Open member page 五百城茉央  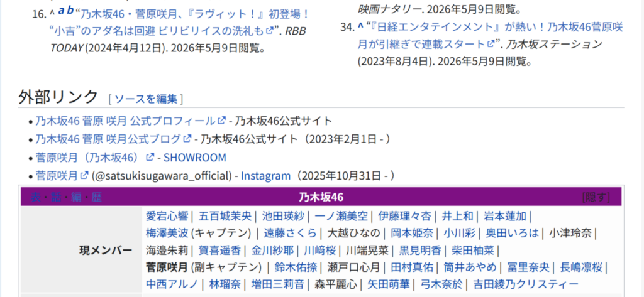[x=225, y=216]
